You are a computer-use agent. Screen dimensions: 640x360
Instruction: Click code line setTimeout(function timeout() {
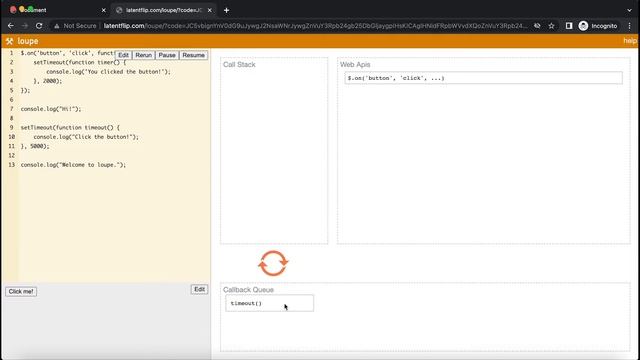(x=70, y=128)
